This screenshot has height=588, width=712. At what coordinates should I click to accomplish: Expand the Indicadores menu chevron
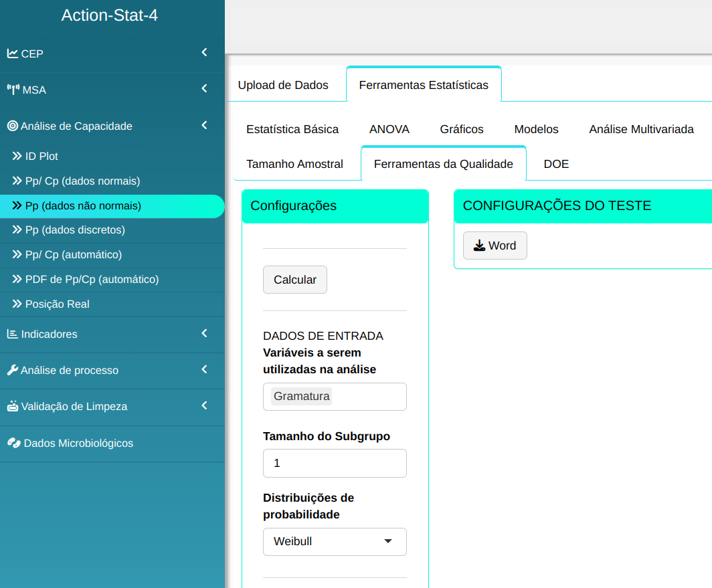204,333
